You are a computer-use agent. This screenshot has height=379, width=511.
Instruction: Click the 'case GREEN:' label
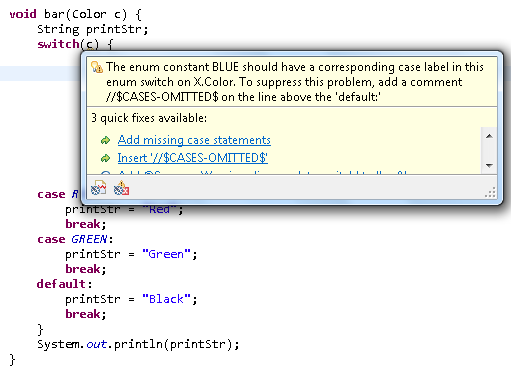tap(75, 239)
